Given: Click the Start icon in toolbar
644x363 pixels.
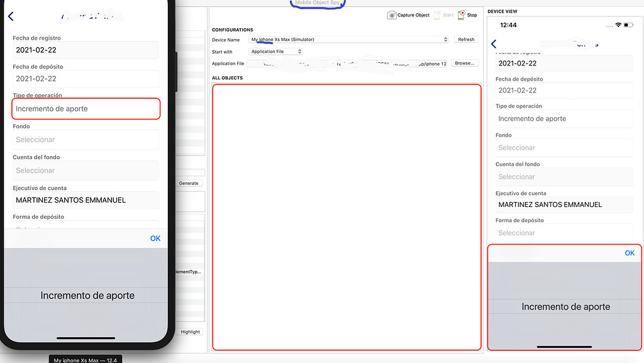Looking at the screenshot, I should pyautogui.click(x=437, y=15).
